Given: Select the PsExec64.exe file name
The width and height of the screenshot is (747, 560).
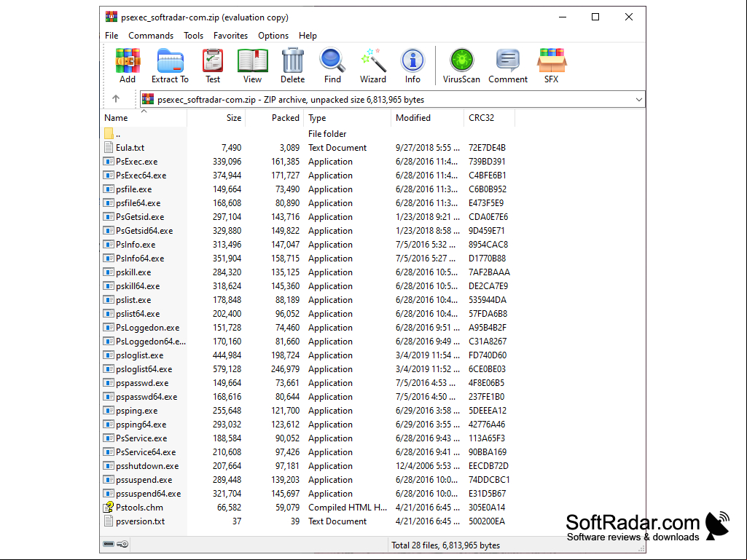Looking at the screenshot, I should 141,176.
